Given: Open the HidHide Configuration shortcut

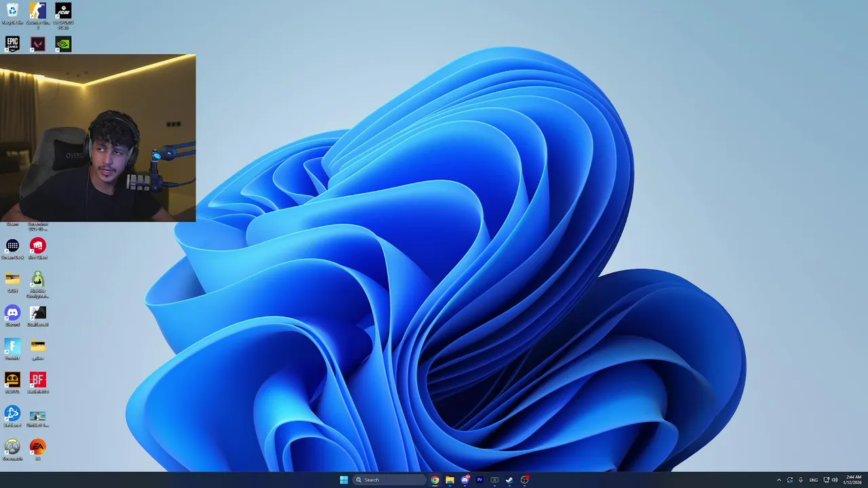Looking at the screenshot, I should [x=38, y=285].
